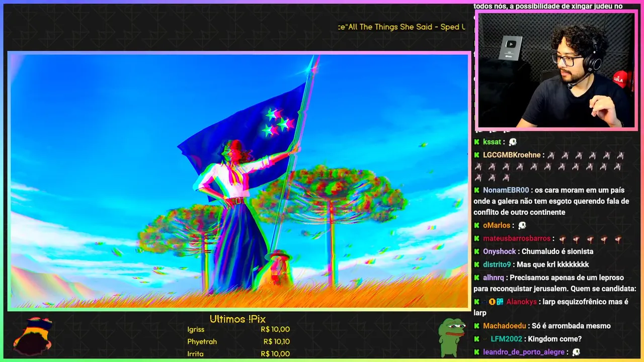Click the distrito9 username
The image size is (644, 362).
coord(497,264)
